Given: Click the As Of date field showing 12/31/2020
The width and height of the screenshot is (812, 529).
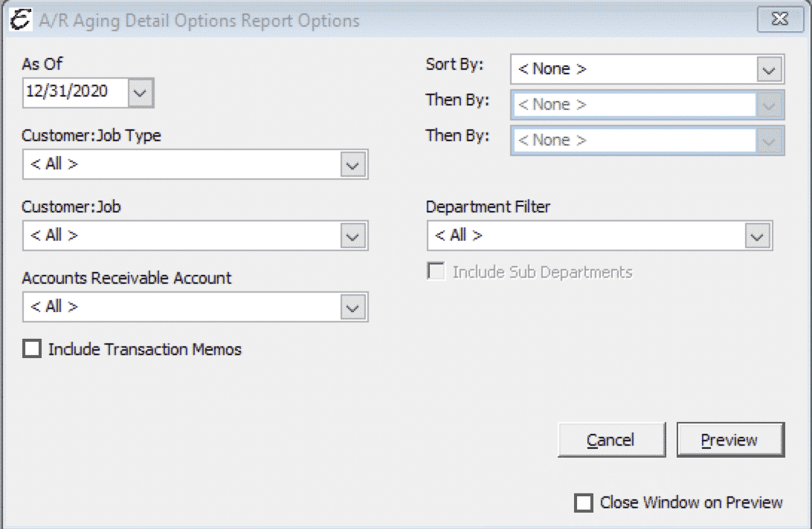Looking at the screenshot, I should click(74, 92).
